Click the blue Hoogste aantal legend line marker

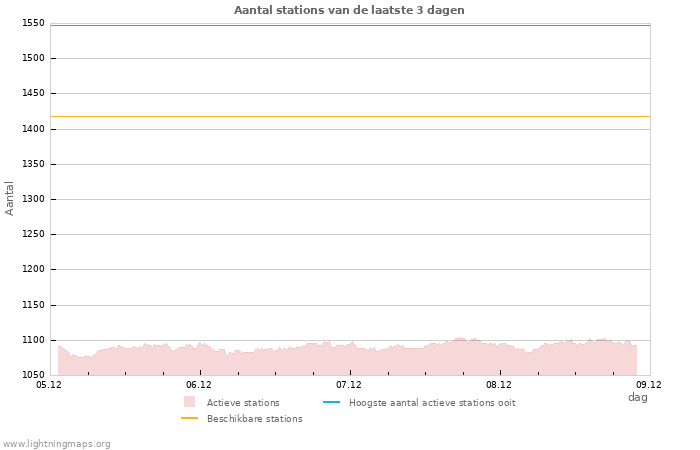(331, 402)
